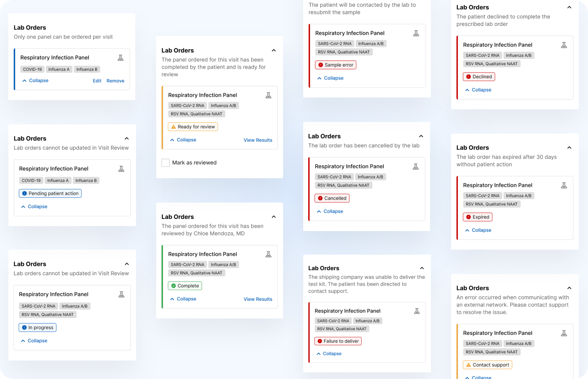Image resolution: width=588 pixels, height=379 pixels.
Task: Click the Remove link
Action: pos(115,81)
